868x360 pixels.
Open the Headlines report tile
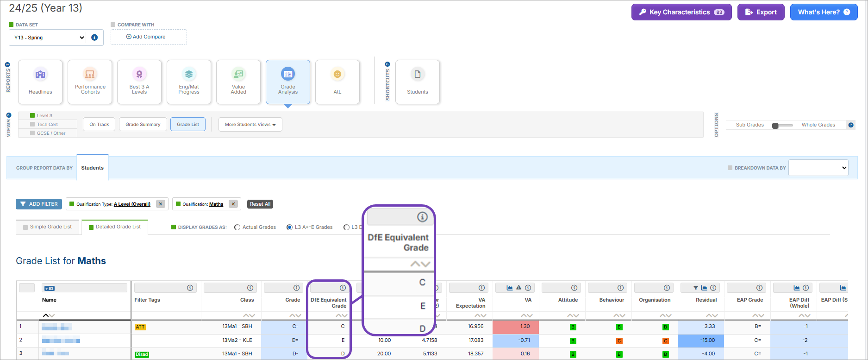40,82
